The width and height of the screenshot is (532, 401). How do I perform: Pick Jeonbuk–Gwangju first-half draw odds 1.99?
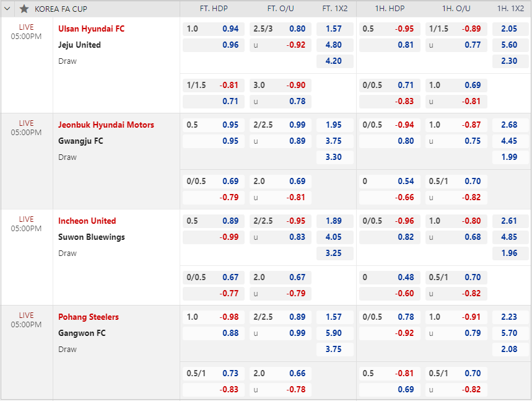click(x=510, y=157)
